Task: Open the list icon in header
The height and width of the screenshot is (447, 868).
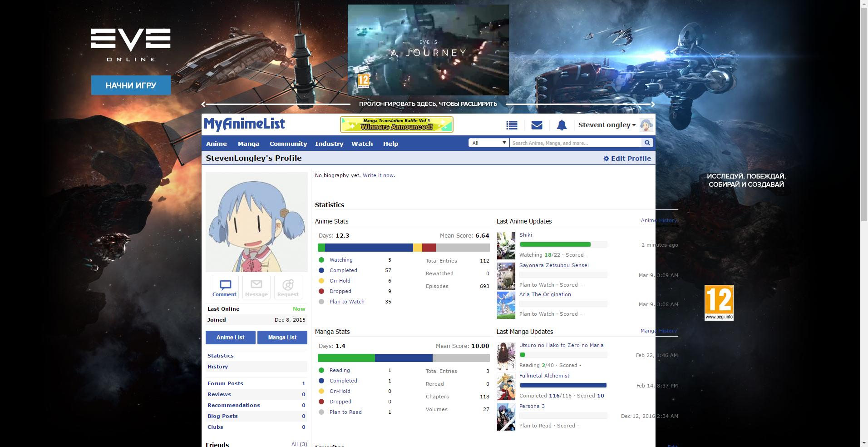Action: pyautogui.click(x=512, y=125)
